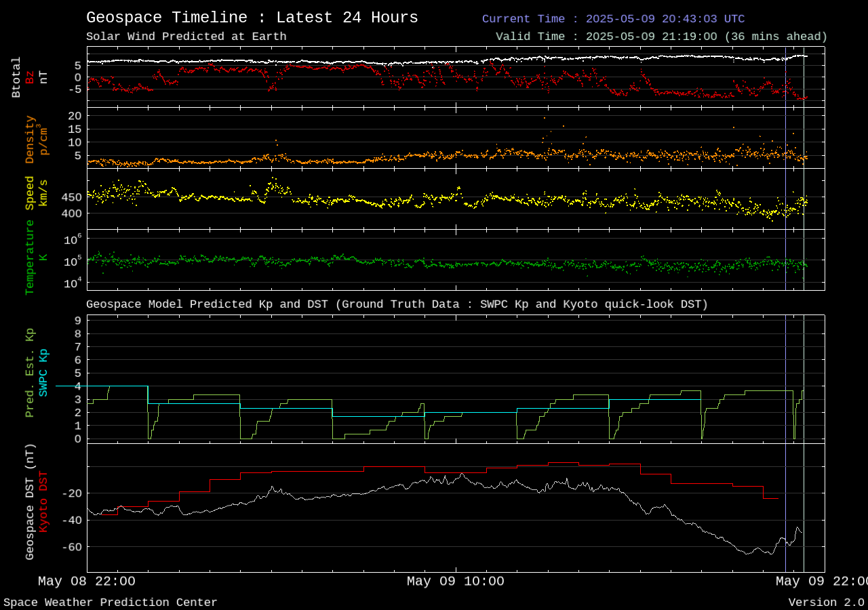
Task: Click the 10^6 tick on Temperature axis
Action: click(73, 239)
